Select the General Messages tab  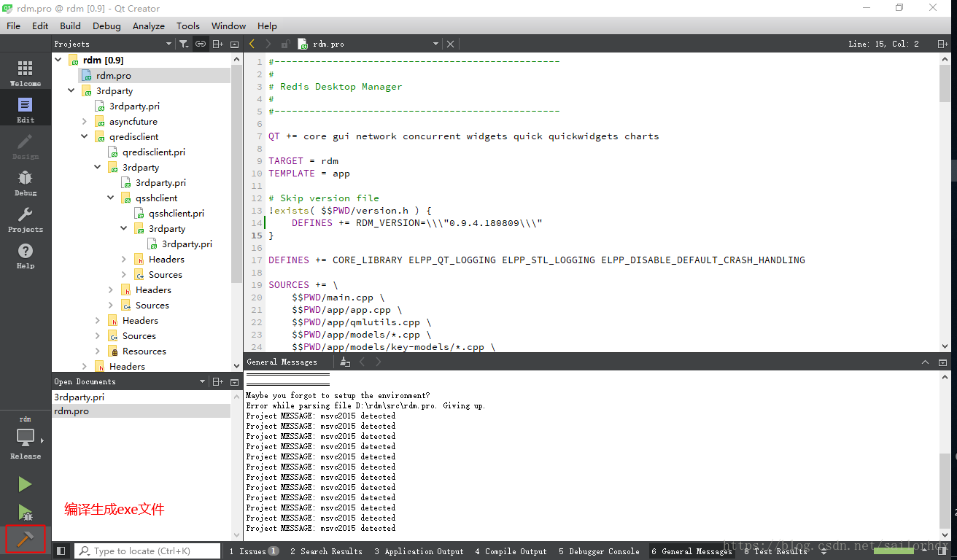coord(691,551)
